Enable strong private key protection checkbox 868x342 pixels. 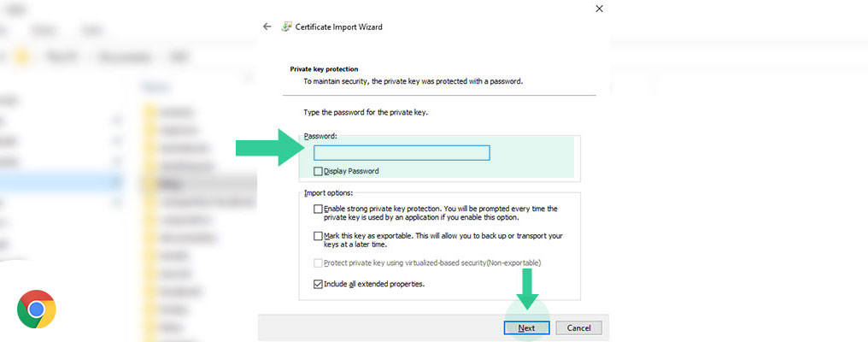(x=318, y=209)
